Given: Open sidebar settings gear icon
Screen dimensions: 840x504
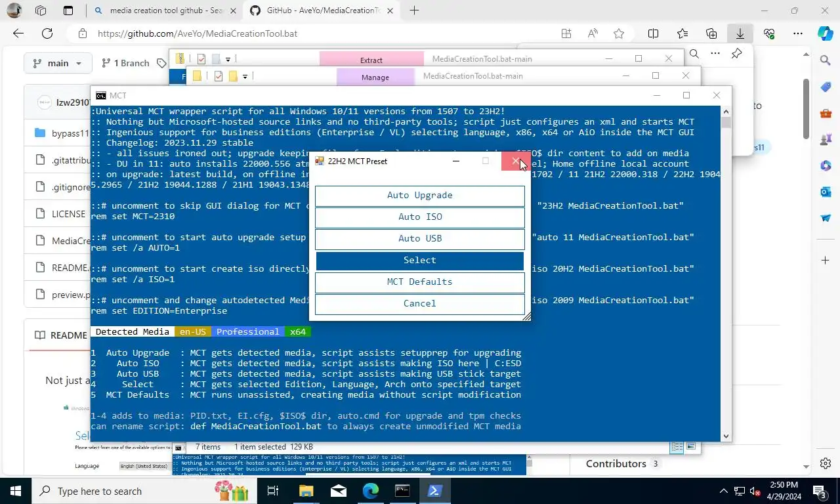Looking at the screenshot, I should point(826,463).
